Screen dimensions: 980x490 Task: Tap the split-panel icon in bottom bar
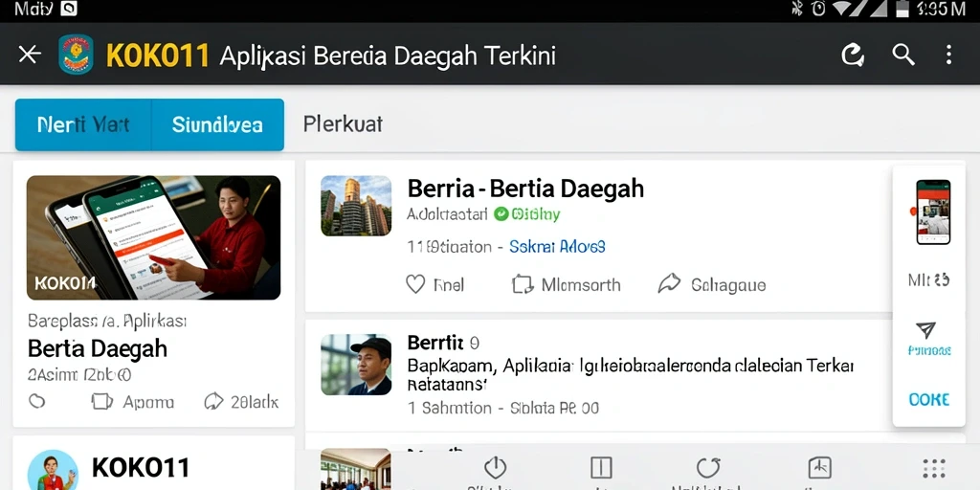pyautogui.click(x=601, y=467)
